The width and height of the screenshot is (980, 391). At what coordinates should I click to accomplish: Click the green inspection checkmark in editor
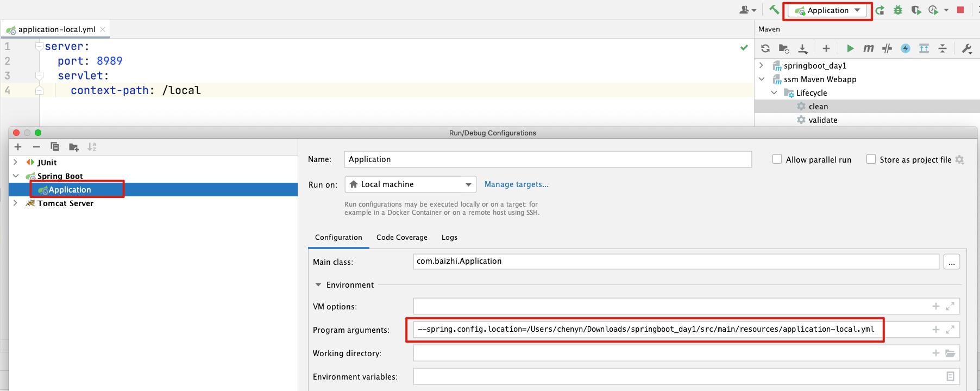pos(744,47)
